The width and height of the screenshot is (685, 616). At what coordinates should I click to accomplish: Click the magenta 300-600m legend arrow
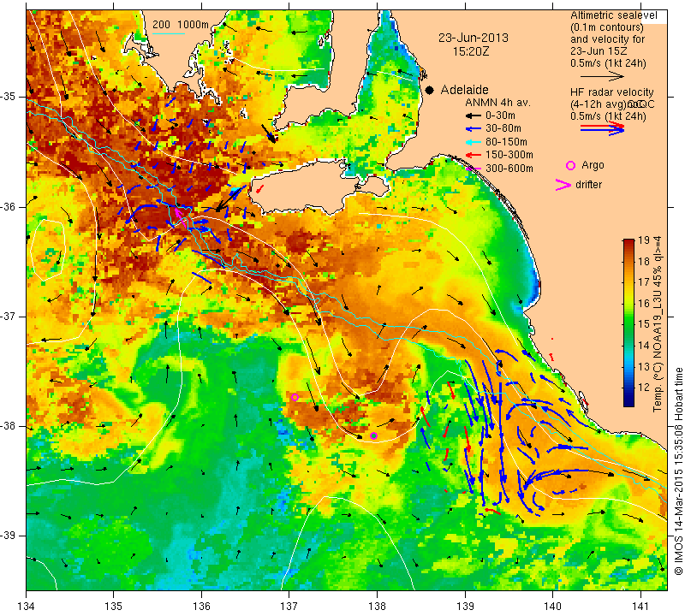[x=473, y=168]
